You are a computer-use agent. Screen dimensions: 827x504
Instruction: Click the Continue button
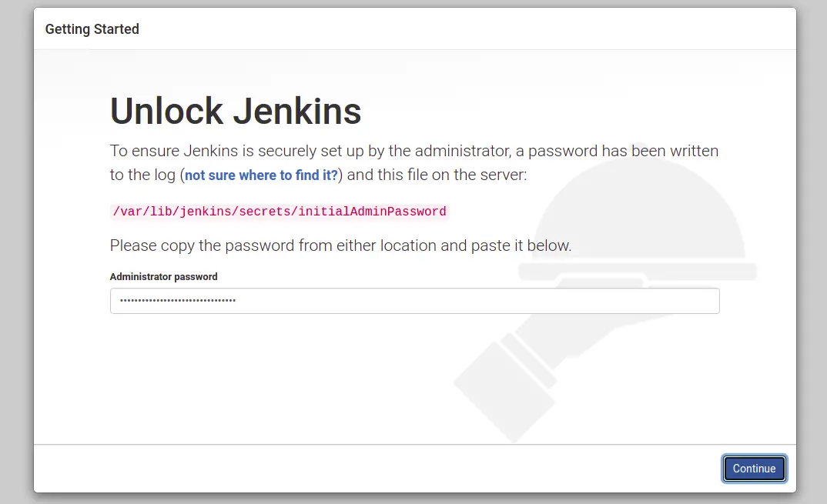click(x=754, y=469)
